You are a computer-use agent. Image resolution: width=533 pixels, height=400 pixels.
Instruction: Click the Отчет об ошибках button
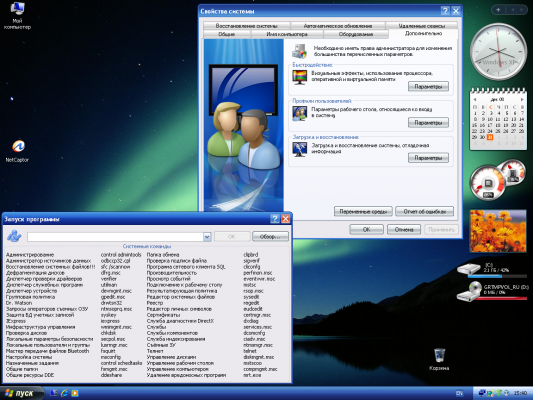point(425,212)
